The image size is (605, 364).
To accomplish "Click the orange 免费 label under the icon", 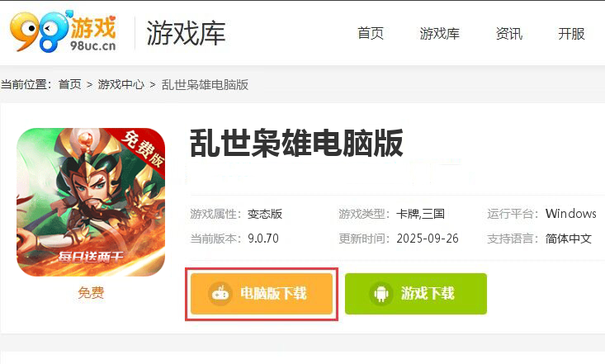I will (91, 293).
